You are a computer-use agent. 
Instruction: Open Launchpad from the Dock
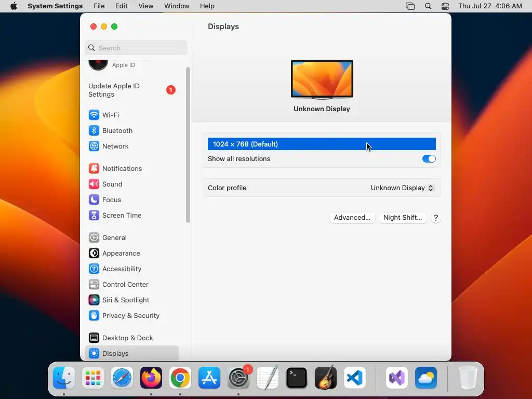[93, 378]
